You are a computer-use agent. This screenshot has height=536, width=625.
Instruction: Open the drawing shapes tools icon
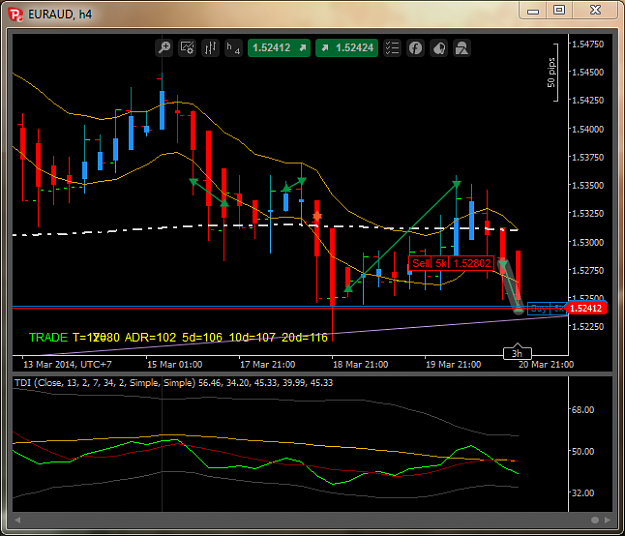click(x=462, y=48)
